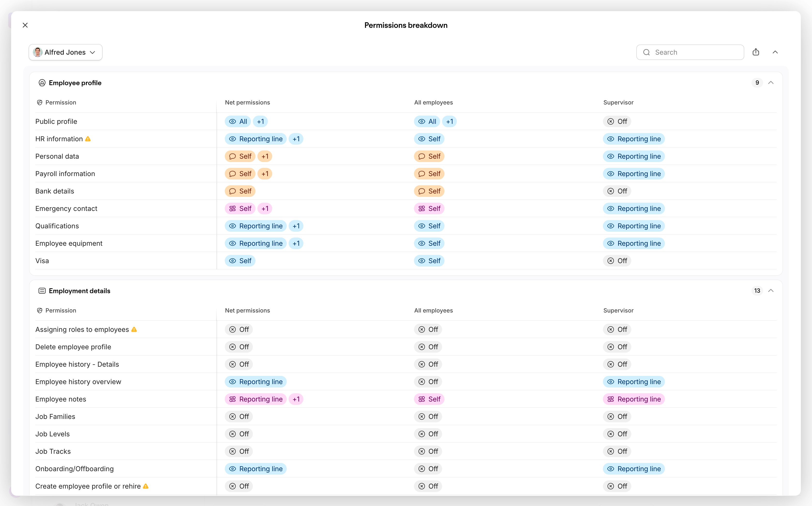Select the Supervisor column header in Employment details

tap(618, 311)
